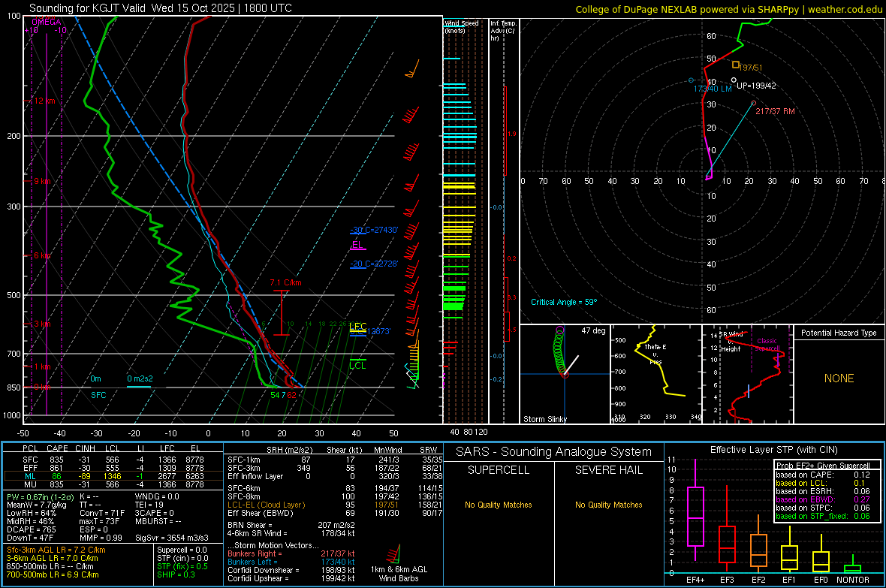Click the UP=199/42 Corfidi upshear marker

point(734,80)
